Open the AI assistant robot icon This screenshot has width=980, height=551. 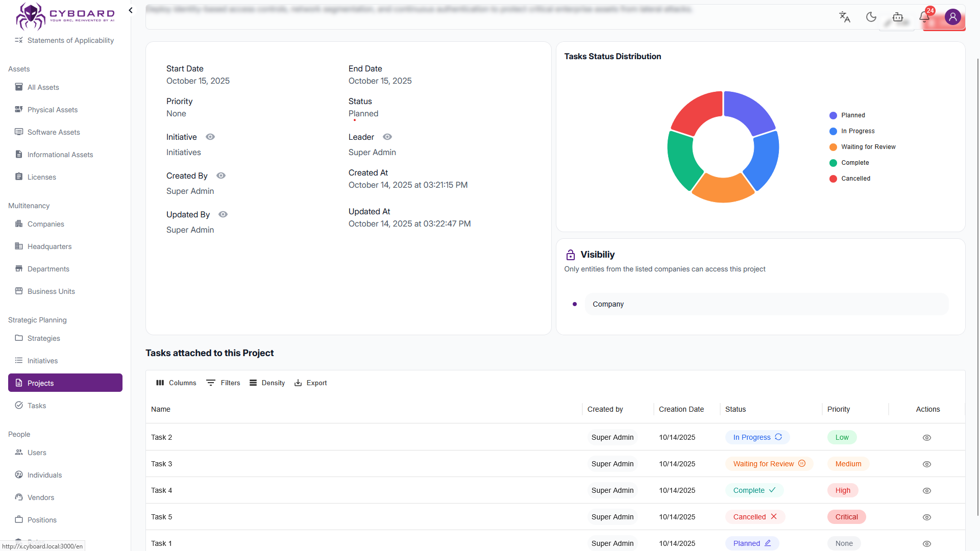[x=898, y=17]
